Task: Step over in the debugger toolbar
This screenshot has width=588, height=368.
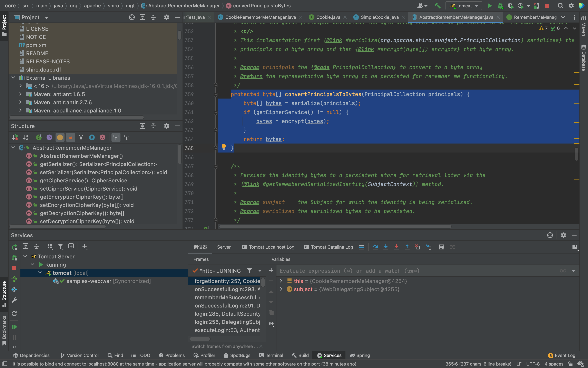Action: tap(375, 247)
